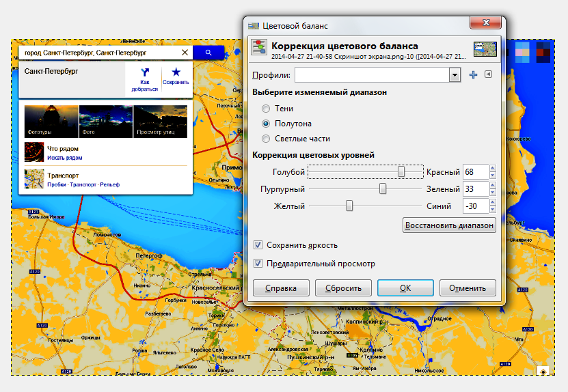568x392 pixels.
Task: Open the Фототуры photo thumbnail
Action: [x=51, y=122]
